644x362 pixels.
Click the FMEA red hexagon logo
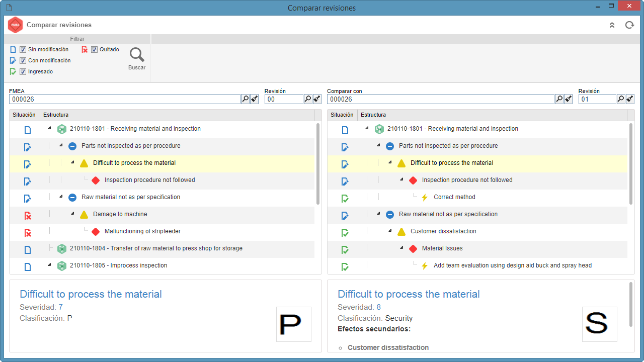click(x=16, y=25)
